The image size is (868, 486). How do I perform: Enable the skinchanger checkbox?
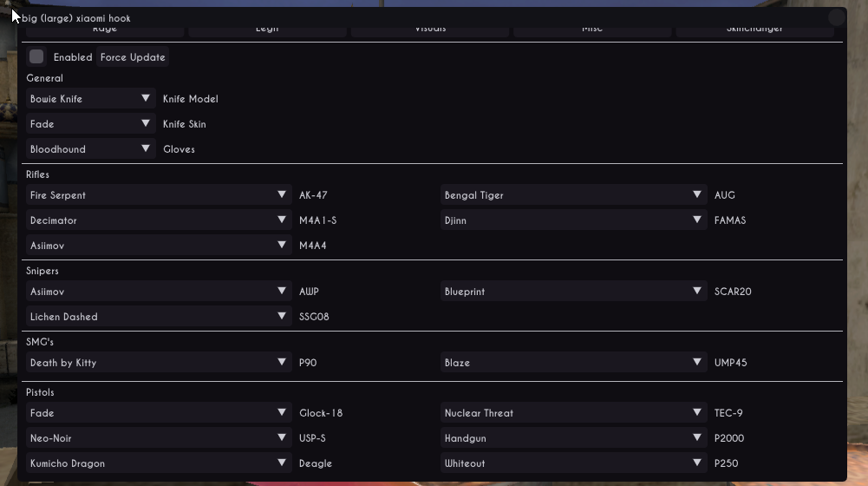(36, 57)
